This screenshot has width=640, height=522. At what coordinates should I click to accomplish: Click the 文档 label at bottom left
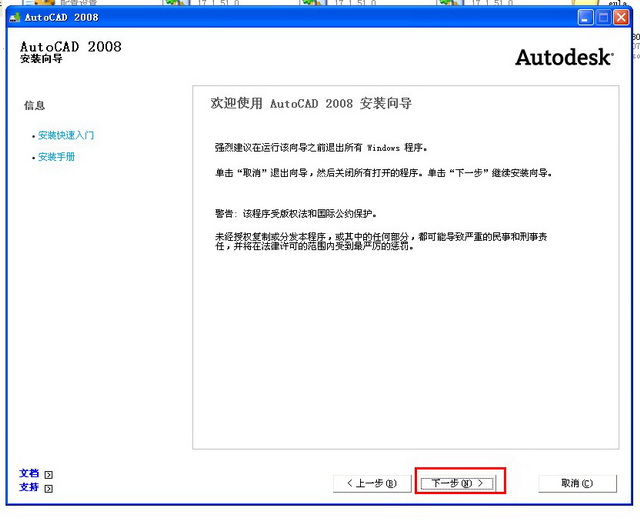click(29, 474)
